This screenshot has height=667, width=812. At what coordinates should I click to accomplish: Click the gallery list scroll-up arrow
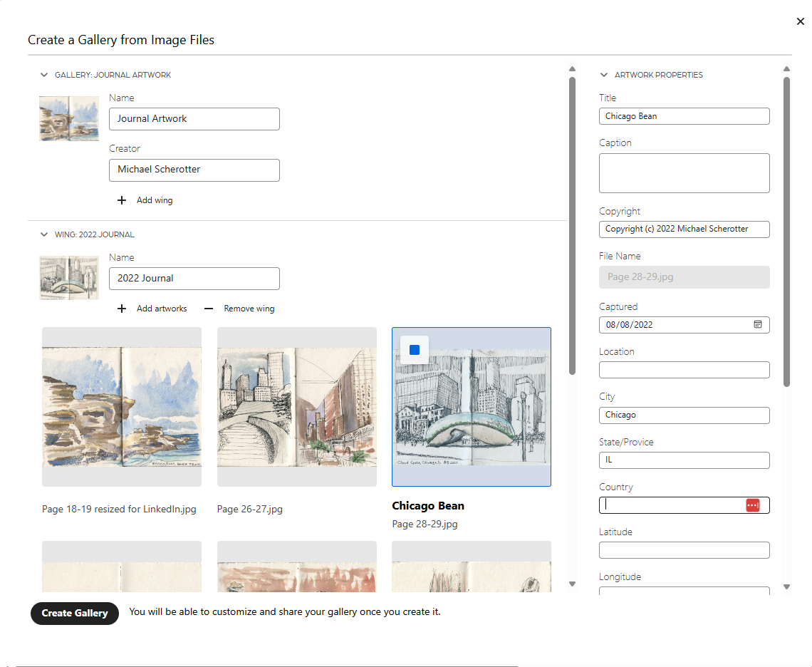[572, 69]
